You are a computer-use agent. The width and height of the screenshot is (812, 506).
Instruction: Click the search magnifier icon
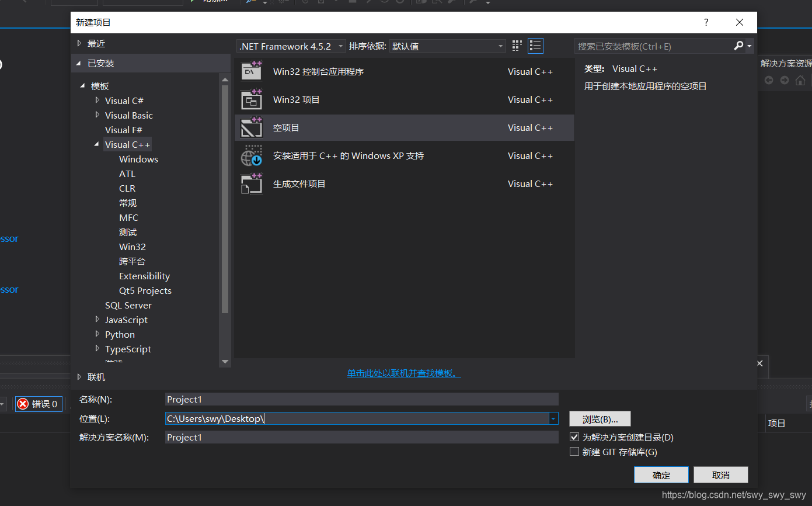pos(738,46)
